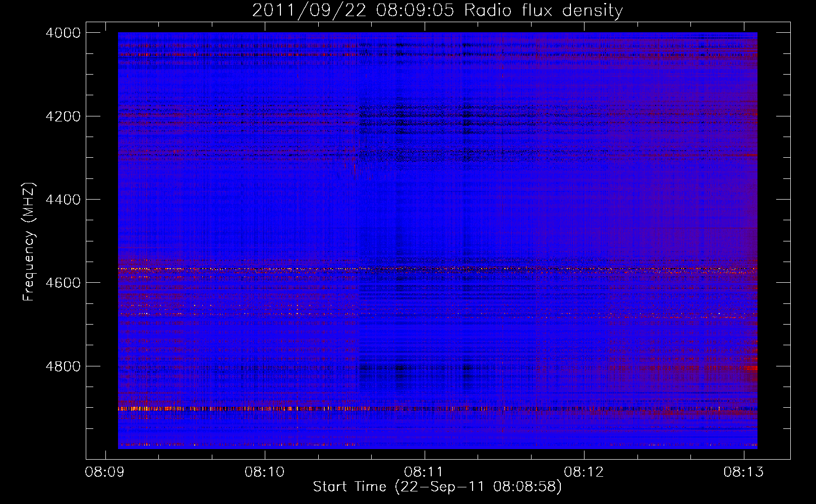Click the 08:10 time tick label

point(265,472)
